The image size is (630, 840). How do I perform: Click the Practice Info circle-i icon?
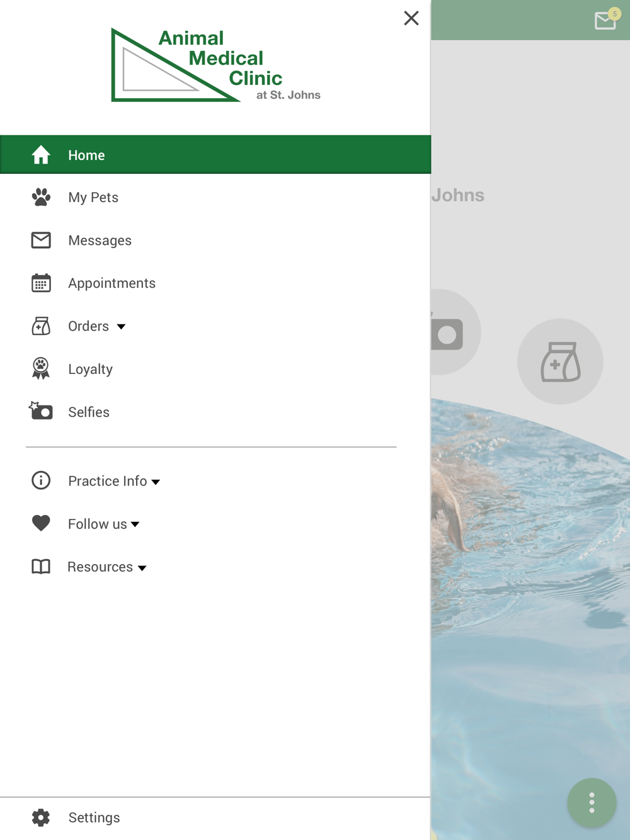click(x=41, y=480)
